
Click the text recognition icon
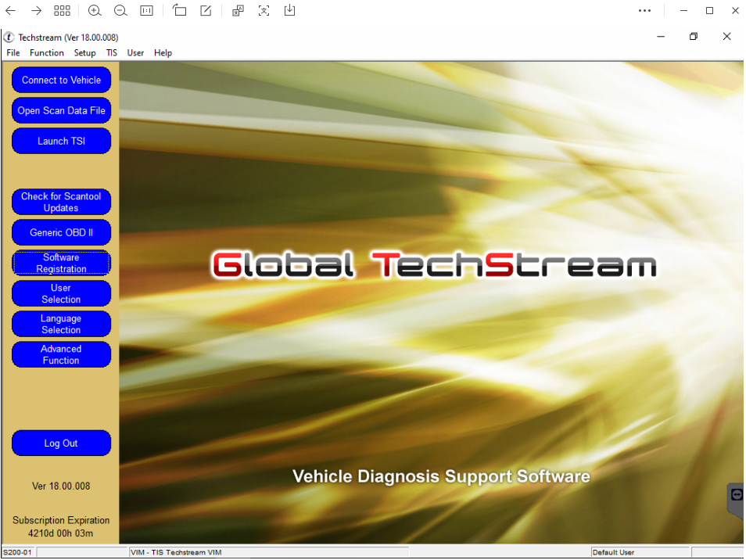264,10
